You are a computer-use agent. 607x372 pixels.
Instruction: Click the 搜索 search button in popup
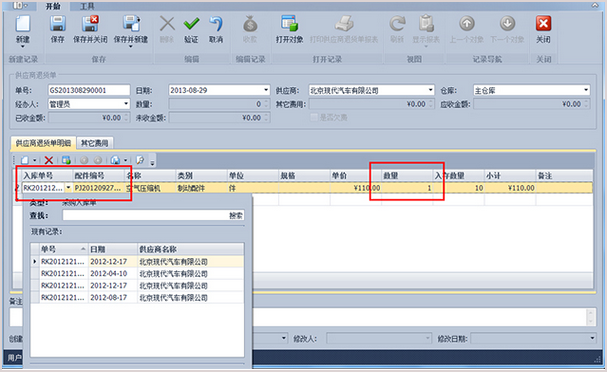point(236,215)
